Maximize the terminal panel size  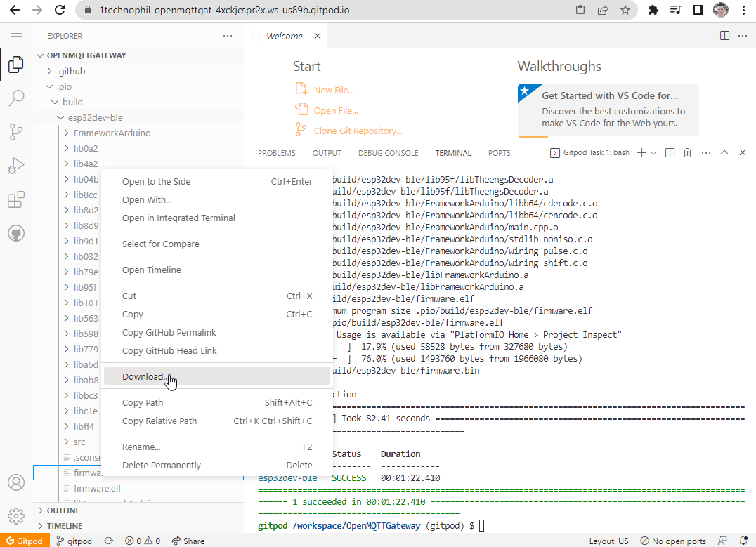(x=724, y=153)
